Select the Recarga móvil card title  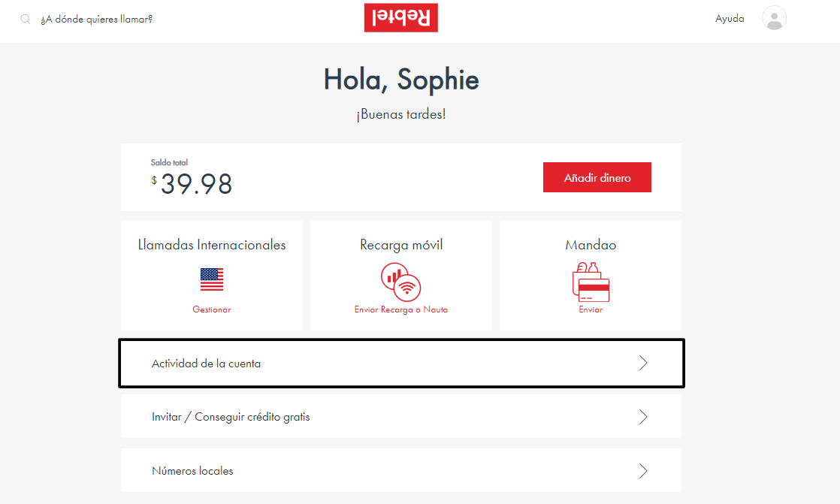tap(401, 245)
